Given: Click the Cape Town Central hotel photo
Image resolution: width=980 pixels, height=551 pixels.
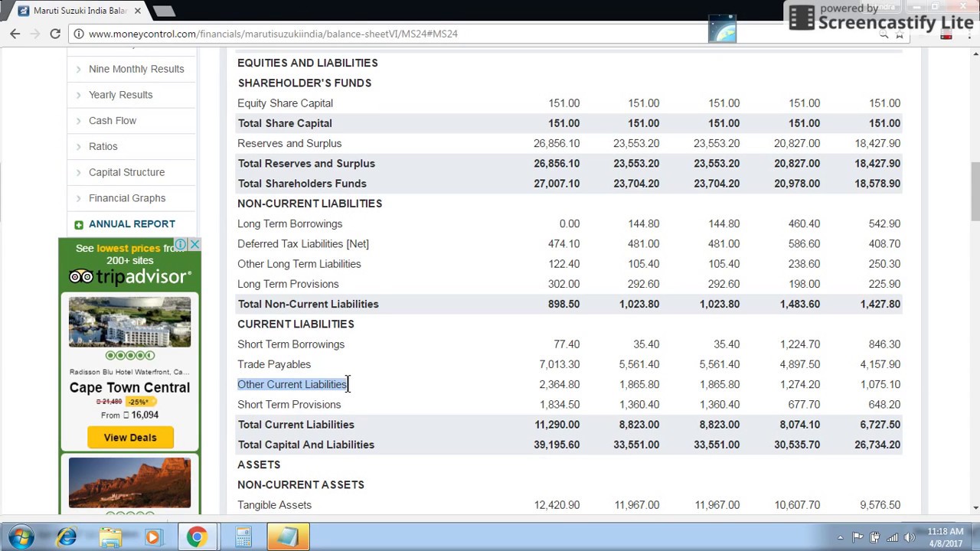Looking at the screenshot, I should point(130,322).
